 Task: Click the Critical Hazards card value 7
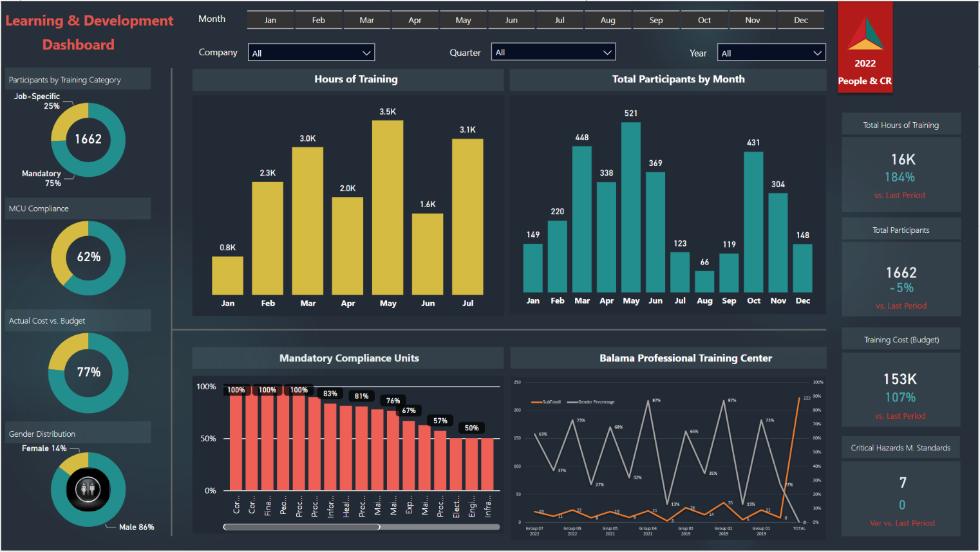pos(902,483)
